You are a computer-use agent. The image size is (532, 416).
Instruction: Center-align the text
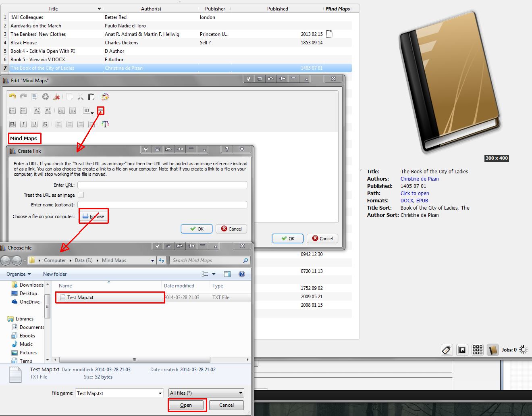70,124
